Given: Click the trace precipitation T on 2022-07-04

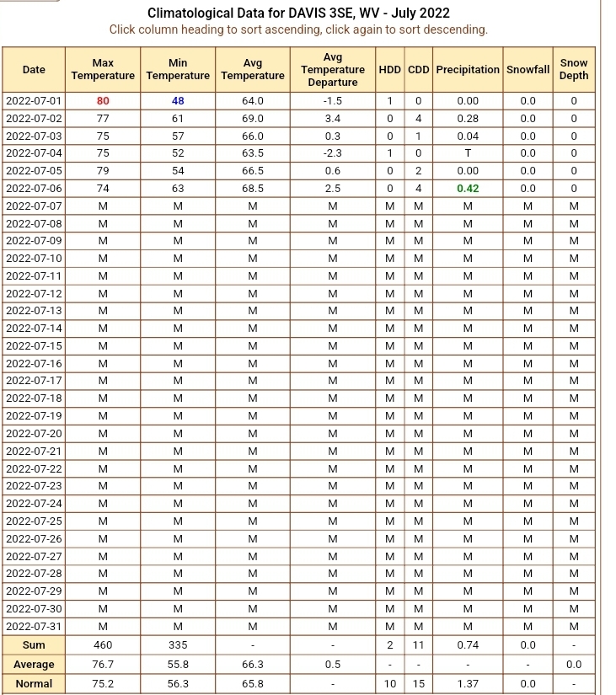Looking at the screenshot, I should pyautogui.click(x=468, y=153).
